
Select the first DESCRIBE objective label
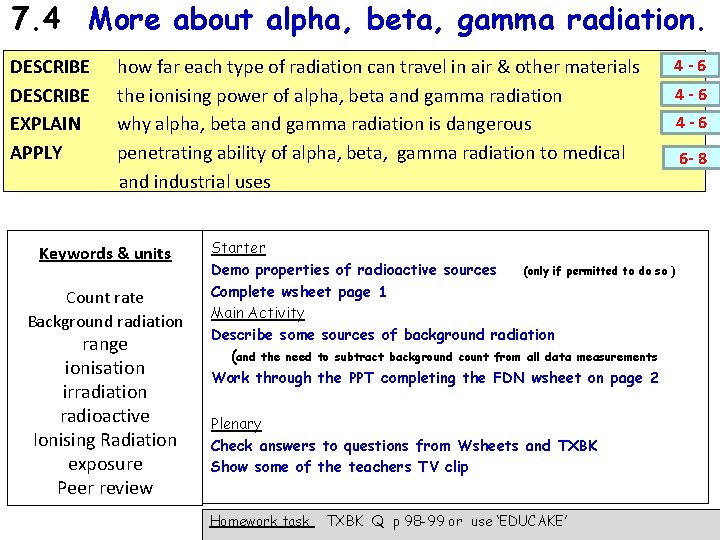(x=50, y=67)
